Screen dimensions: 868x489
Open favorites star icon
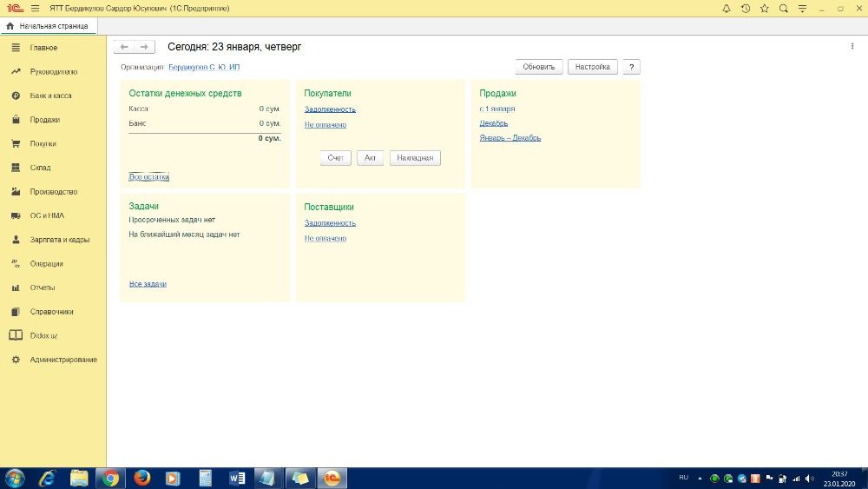click(765, 9)
